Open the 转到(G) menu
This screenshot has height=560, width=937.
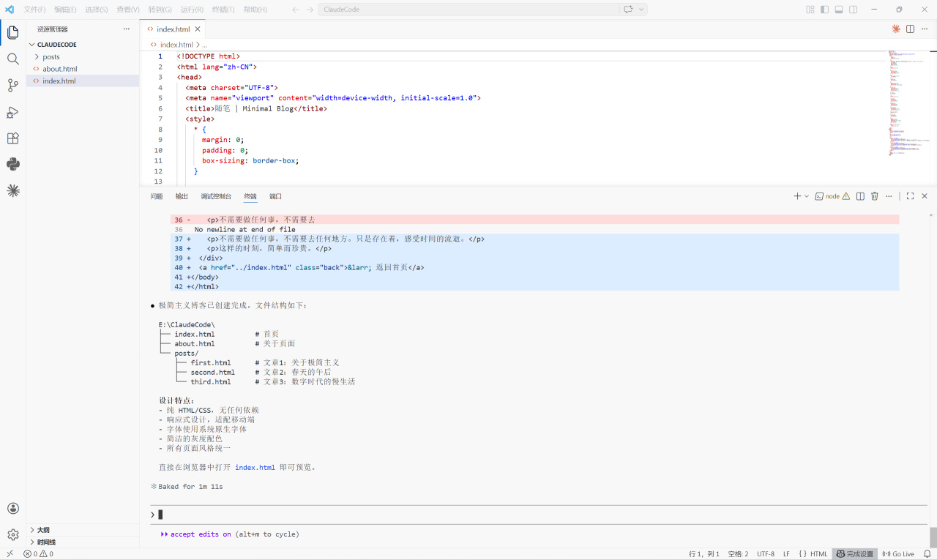[x=160, y=10]
